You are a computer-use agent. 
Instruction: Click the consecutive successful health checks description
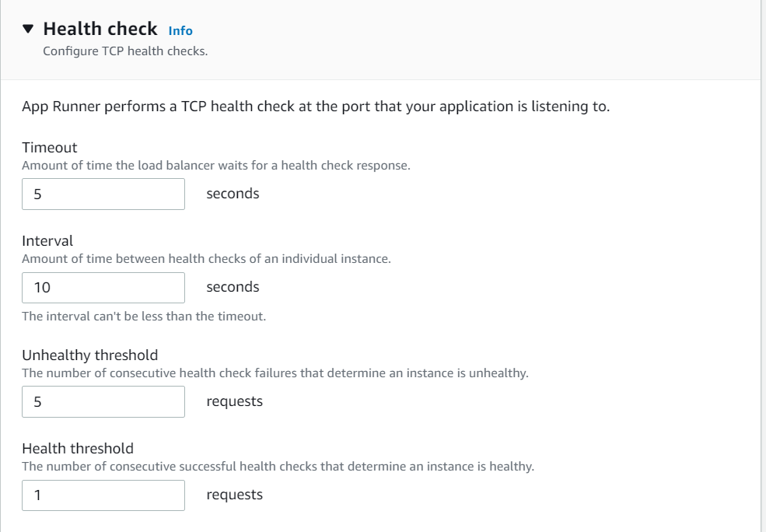point(278,466)
